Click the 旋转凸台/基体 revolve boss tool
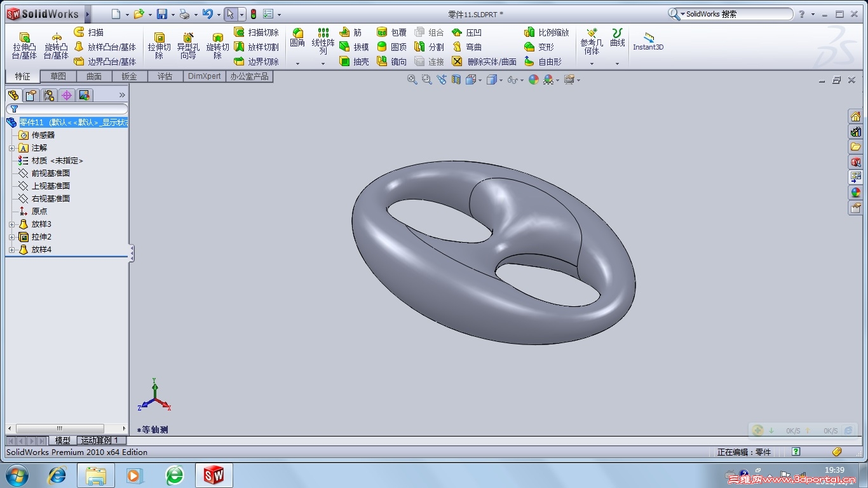Image resolution: width=868 pixels, height=488 pixels. pyautogui.click(x=56, y=46)
